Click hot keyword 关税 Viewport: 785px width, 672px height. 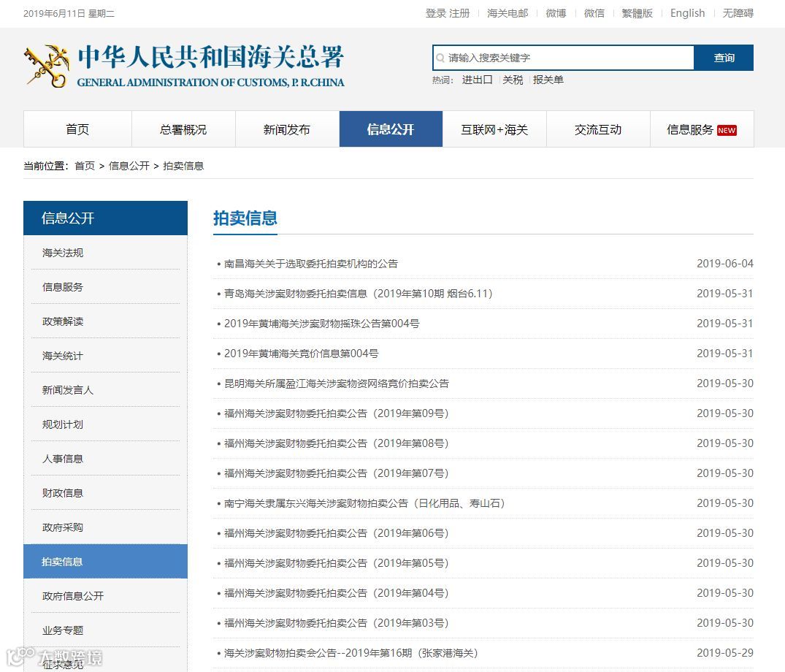click(513, 80)
